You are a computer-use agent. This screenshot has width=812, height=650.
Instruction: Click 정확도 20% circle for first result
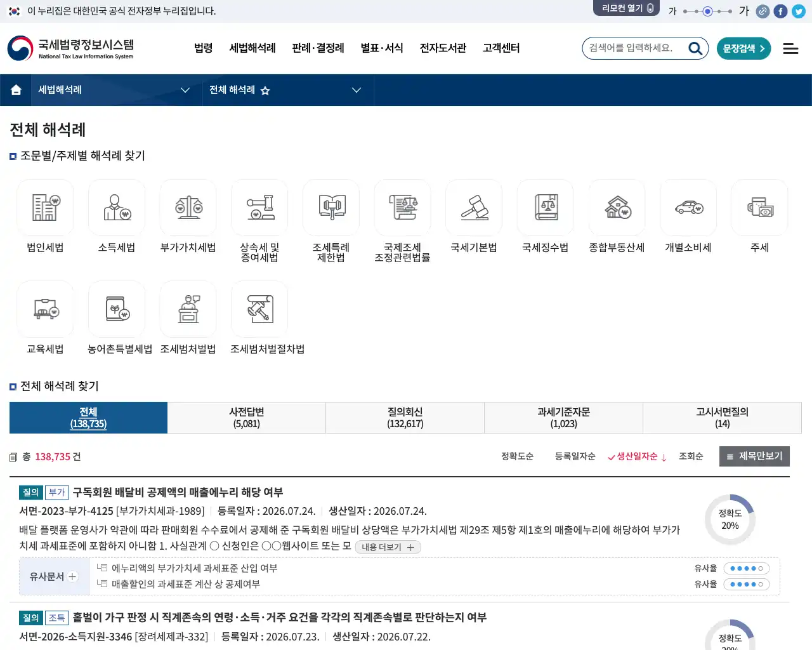730,519
